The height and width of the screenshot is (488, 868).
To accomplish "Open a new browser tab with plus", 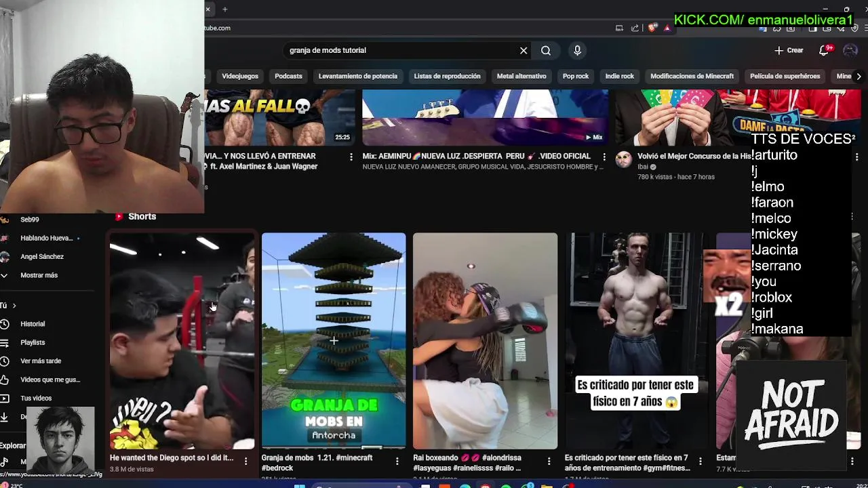I will click(x=224, y=9).
